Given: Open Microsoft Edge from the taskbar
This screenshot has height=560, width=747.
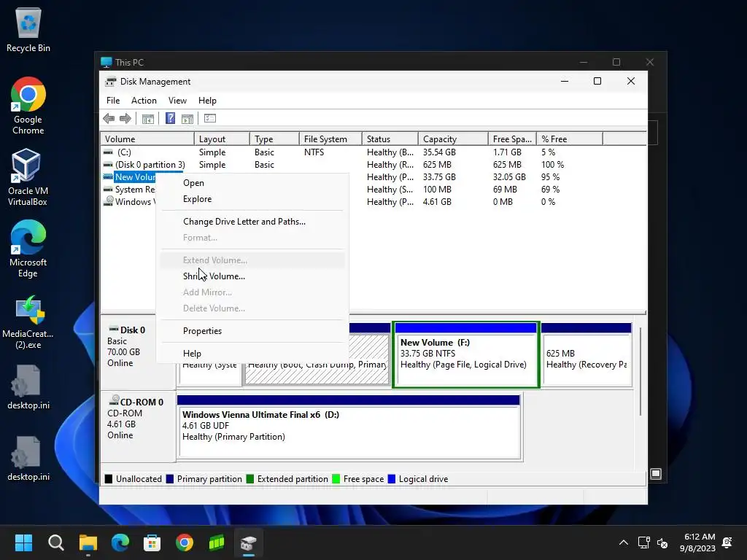Looking at the screenshot, I should click(120, 542).
